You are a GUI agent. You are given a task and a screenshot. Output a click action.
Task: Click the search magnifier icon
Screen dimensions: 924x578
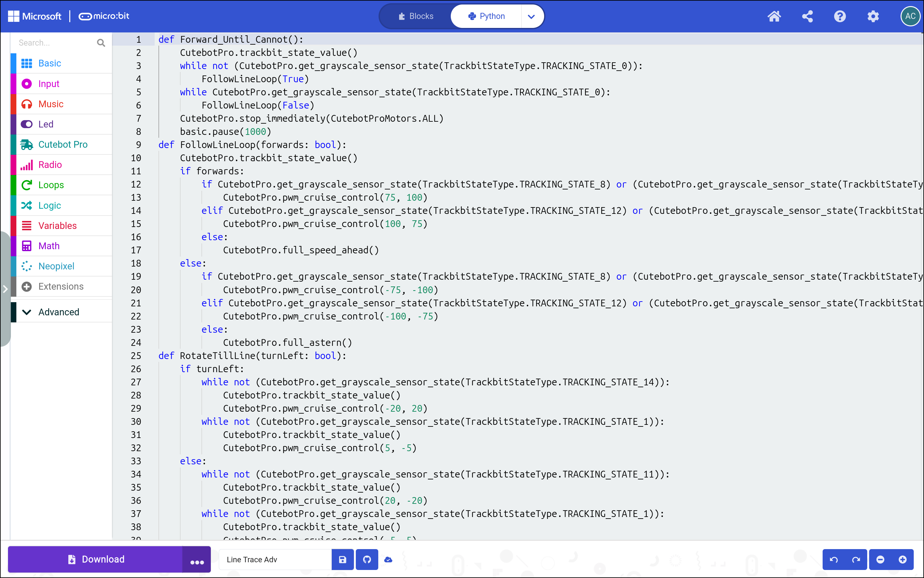click(x=101, y=43)
